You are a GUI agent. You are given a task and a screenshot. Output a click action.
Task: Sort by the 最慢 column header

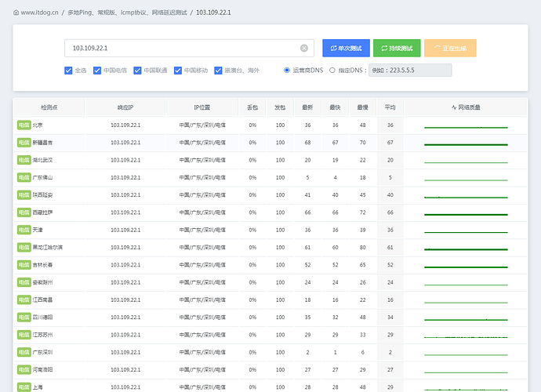tap(362, 107)
